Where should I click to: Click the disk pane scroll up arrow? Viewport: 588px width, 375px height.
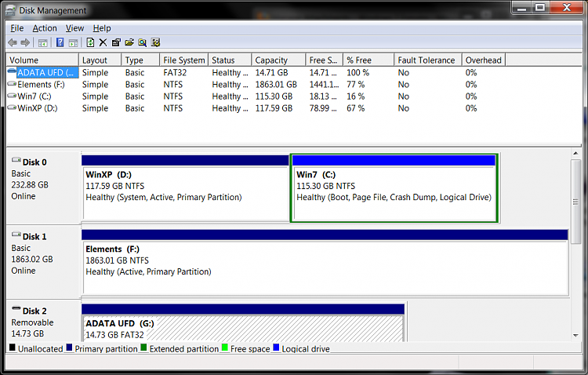tap(575, 153)
